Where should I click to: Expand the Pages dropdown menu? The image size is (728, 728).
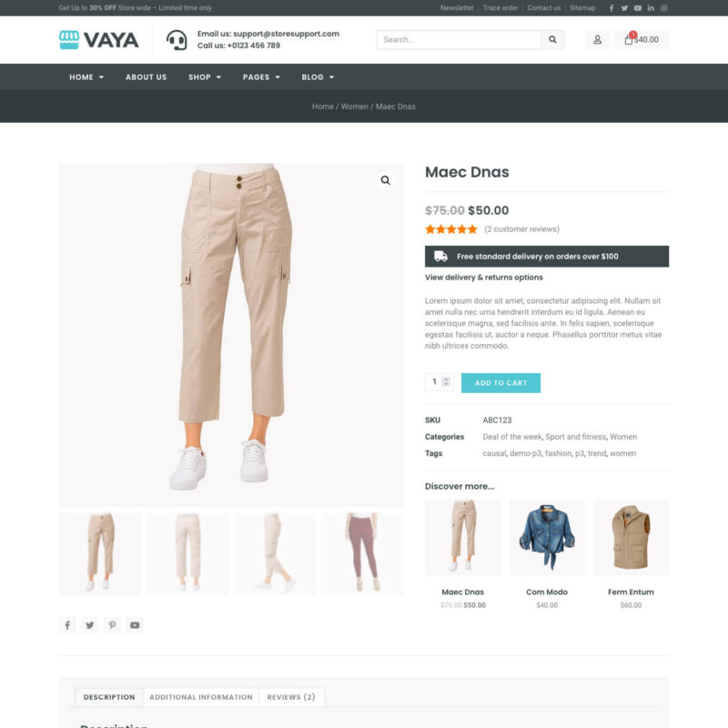click(261, 77)
